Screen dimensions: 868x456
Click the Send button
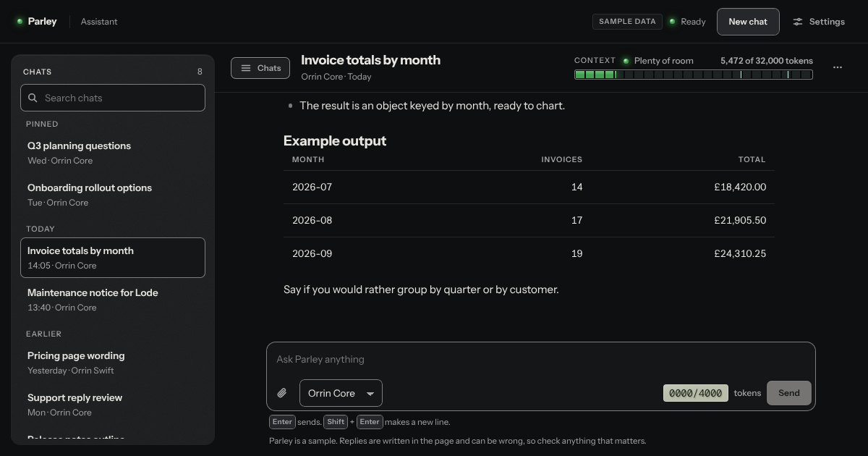tap(789, 393)
